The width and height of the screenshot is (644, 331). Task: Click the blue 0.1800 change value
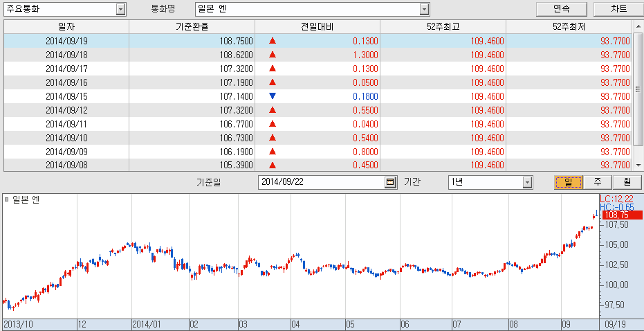365,96
